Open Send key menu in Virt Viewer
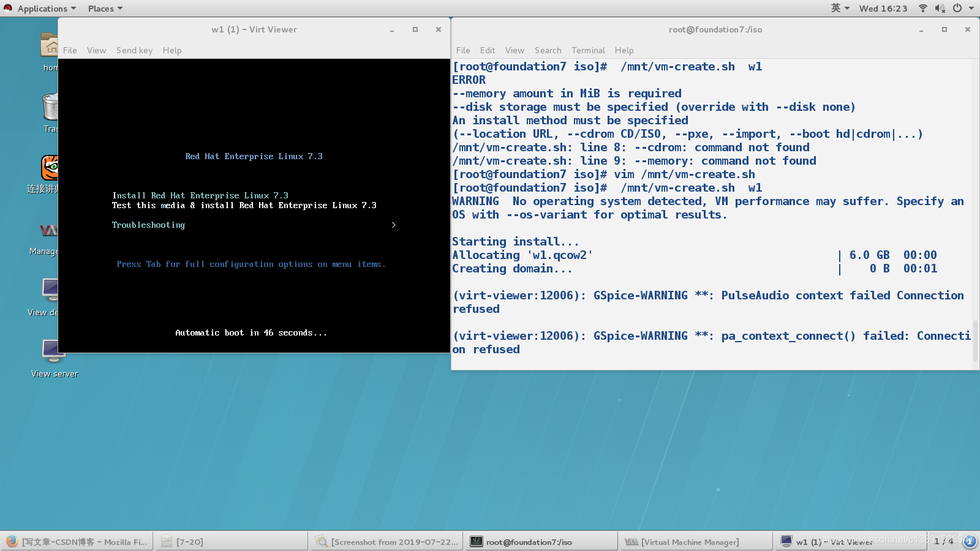 pos(134,50)
